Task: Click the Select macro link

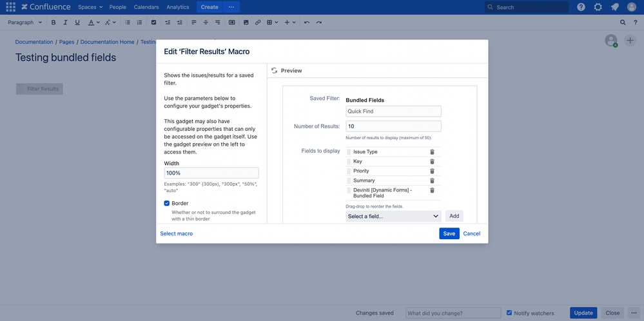Action: click(x=176, y=233)
